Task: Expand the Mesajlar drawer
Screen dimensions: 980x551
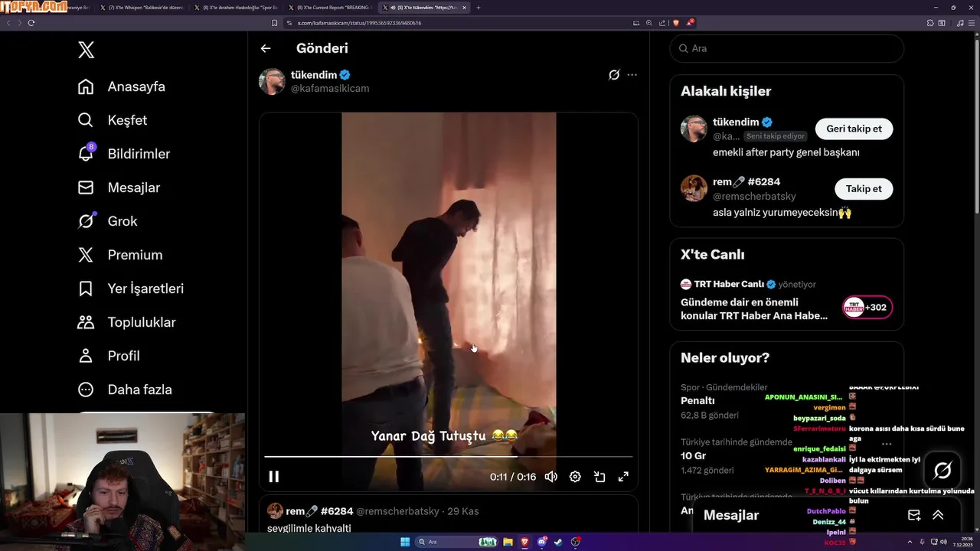Action: [x=938, y=515]
